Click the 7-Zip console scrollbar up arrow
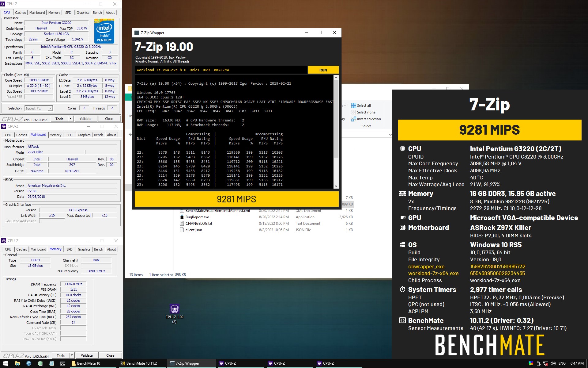 336,78
